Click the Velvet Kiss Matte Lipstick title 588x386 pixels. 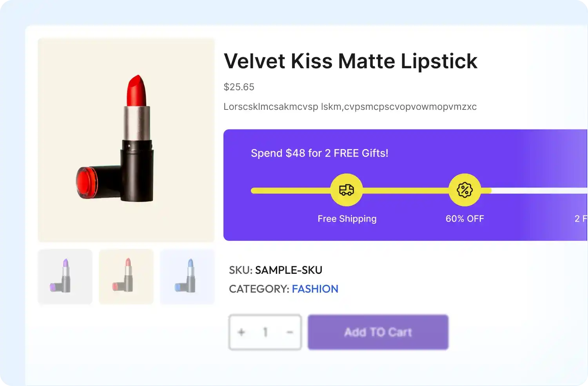pyautogui.click(x=350, y=61)
